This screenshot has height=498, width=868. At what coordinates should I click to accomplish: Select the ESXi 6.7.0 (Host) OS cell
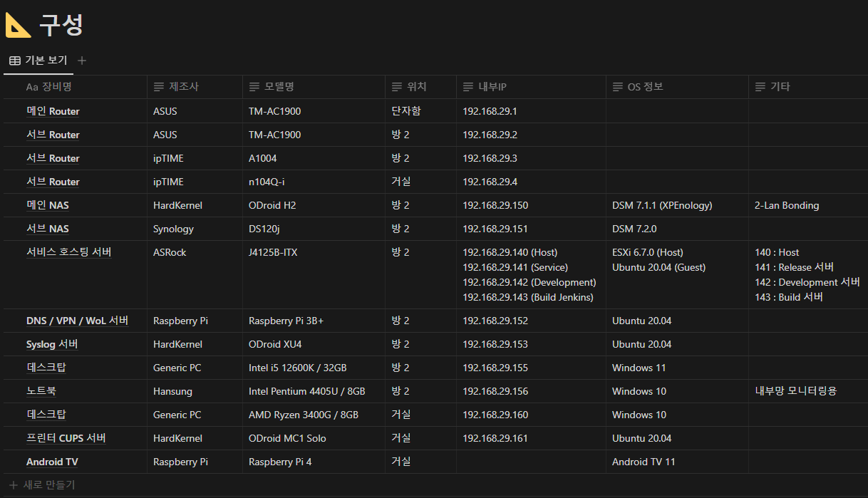677,274
